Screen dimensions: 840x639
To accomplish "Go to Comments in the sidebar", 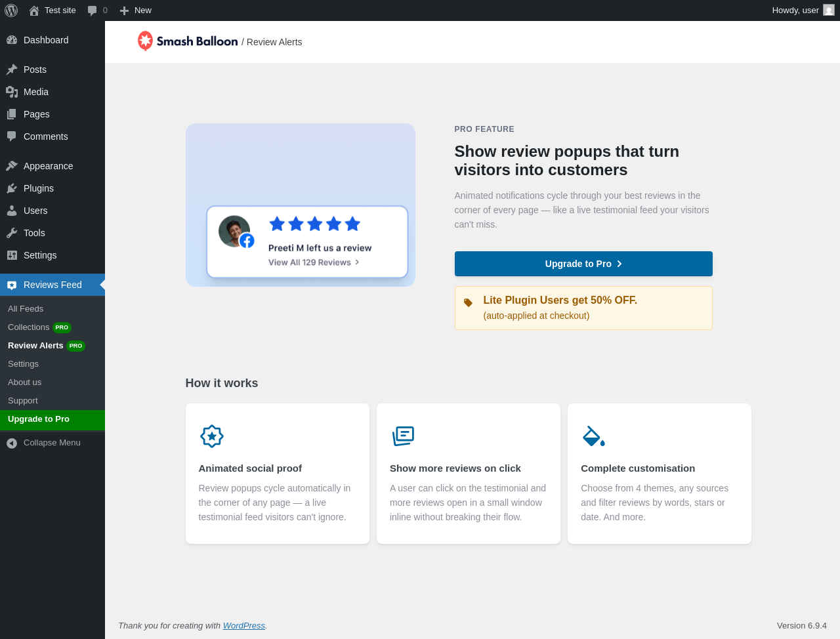I will click(x=52, y=136).
